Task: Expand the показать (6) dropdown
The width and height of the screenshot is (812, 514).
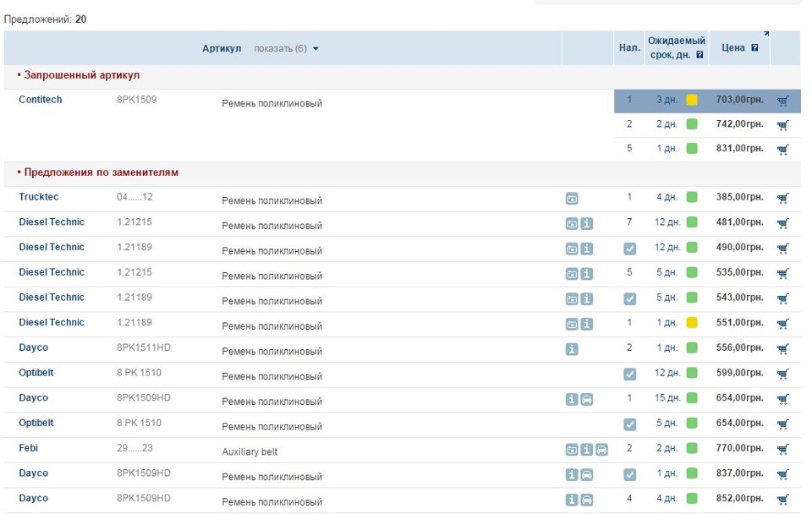Action: 286,49
